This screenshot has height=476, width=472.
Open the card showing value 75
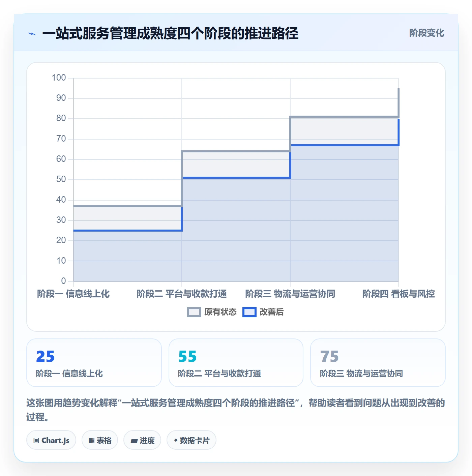pos(378,363)
